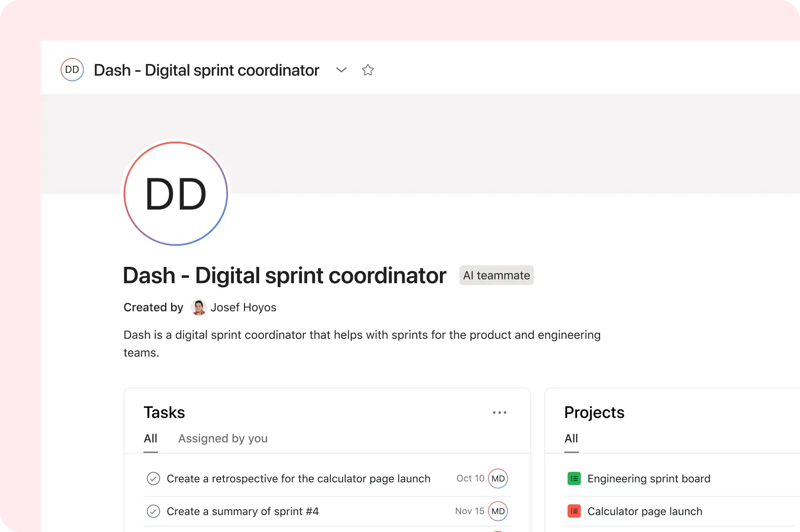Click Josef Hoyos's profile picture
Screen dimensions: 800x532
(x=198, y=307)
